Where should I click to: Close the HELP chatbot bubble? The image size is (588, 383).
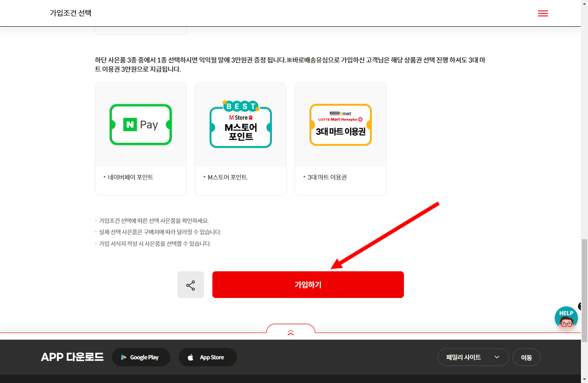pyautogui.click(x=580, y=306)
